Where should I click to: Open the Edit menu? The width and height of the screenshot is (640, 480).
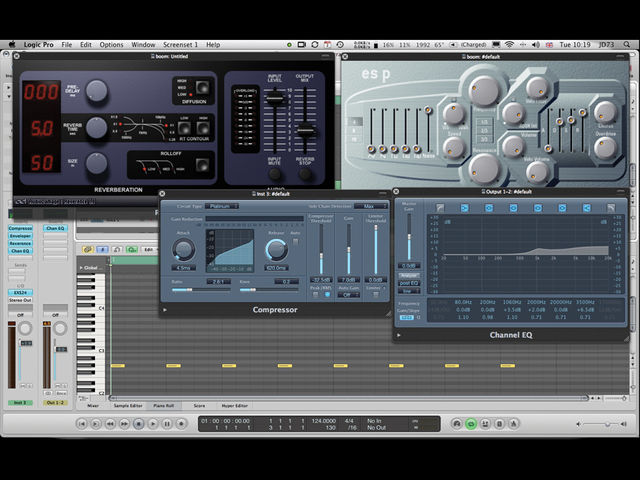(x=86, y=44)
